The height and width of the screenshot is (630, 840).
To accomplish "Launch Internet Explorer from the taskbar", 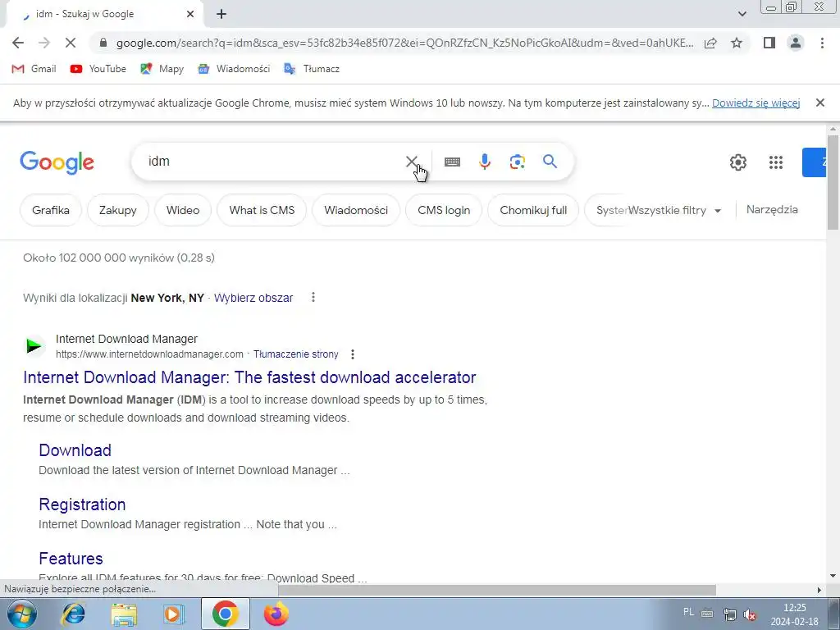I will coord(73,614).
